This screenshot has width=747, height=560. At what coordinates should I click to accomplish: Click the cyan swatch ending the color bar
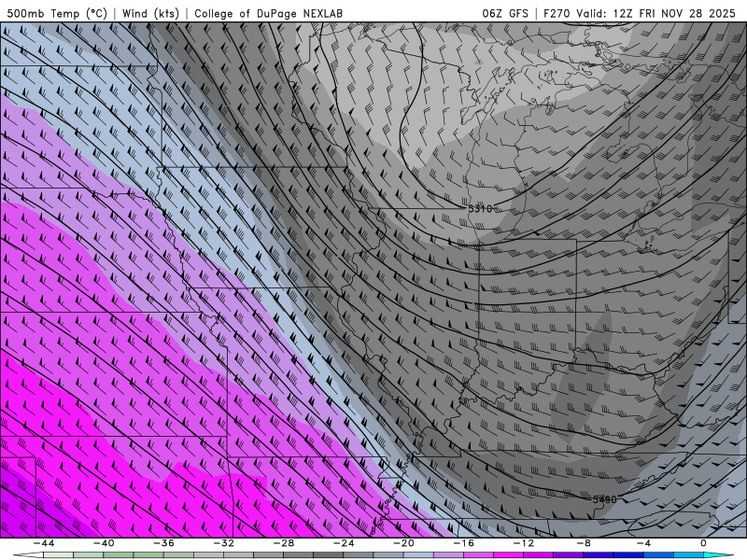click(x=718, y=556)
